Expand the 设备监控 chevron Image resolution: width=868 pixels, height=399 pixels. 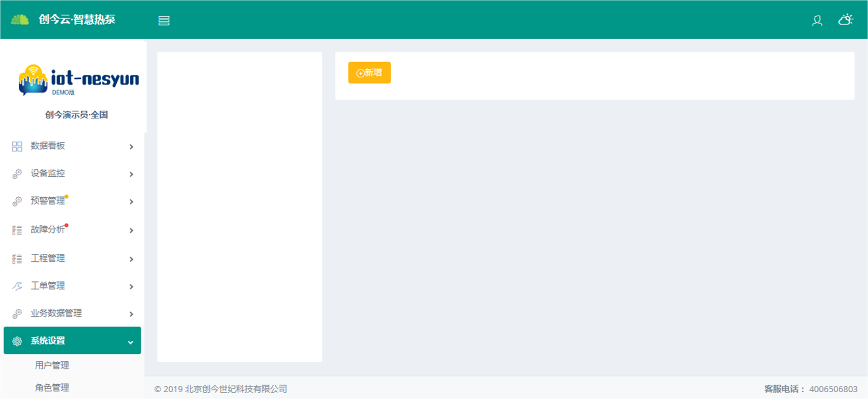131,174
